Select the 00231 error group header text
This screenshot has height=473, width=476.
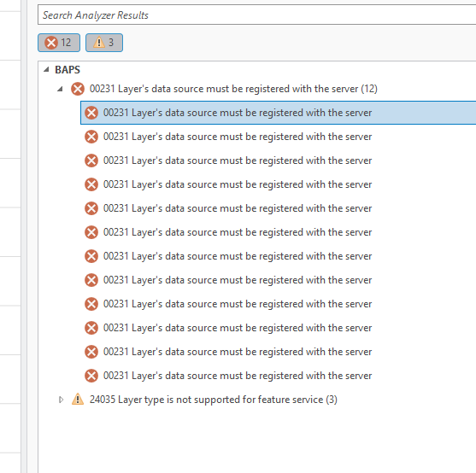click(233, 89)
